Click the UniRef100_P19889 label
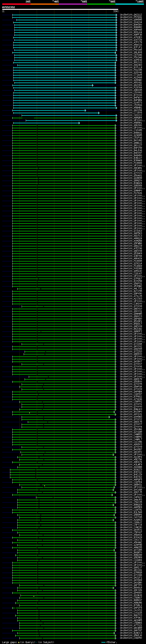Screen dimensions: 146x644 click(131, 163)
